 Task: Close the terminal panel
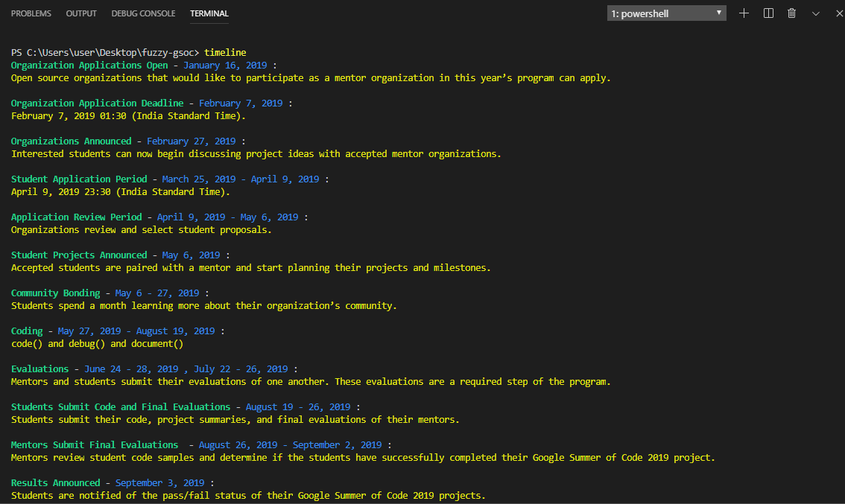click(x=839, y=13)
